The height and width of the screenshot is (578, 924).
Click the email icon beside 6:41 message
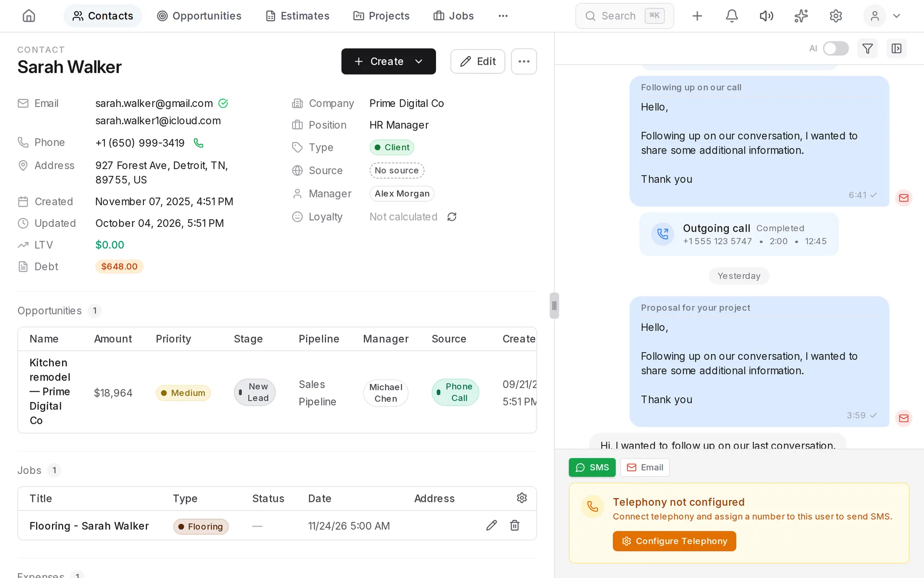click(x=903, y=198)
